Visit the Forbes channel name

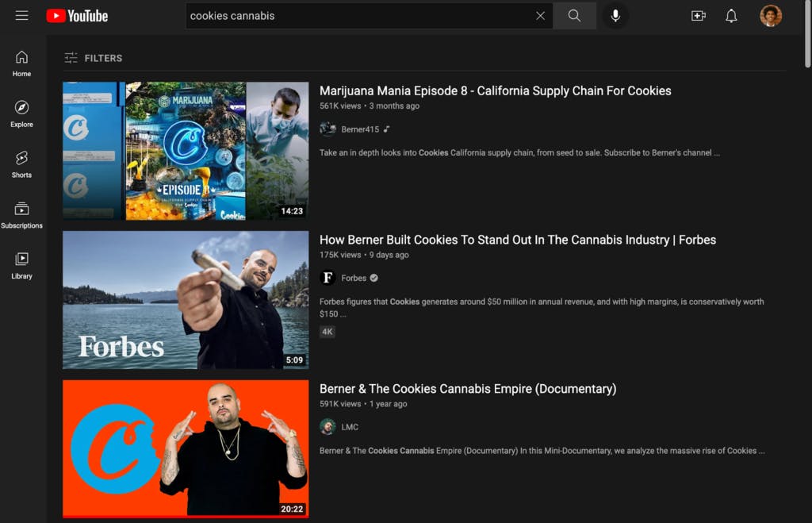(x=354, y=278)
